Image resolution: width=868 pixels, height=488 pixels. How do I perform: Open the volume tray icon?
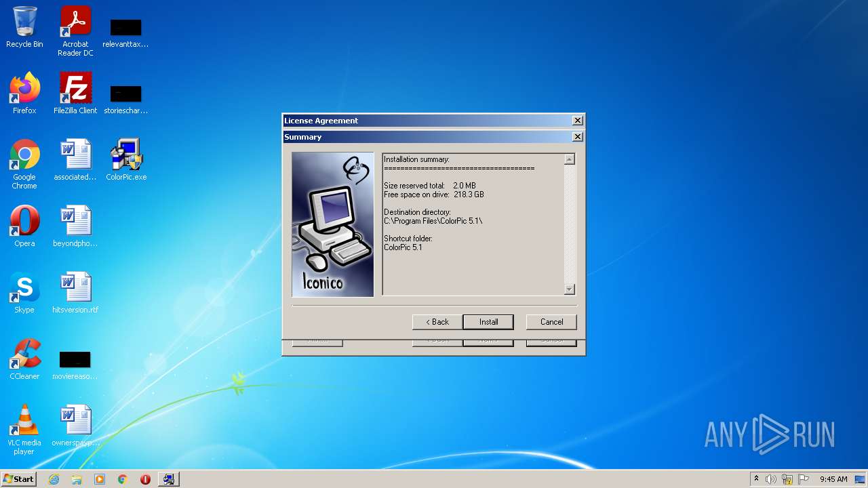771,479
